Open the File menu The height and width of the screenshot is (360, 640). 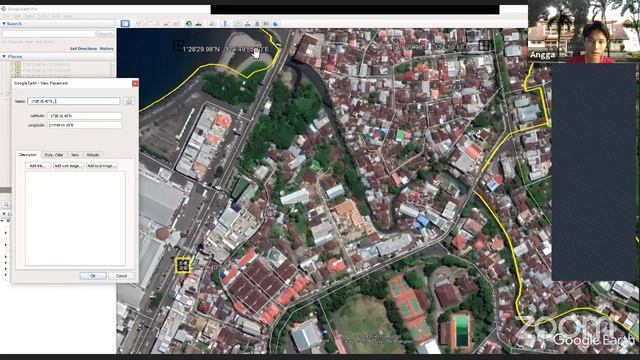[6, 16]
